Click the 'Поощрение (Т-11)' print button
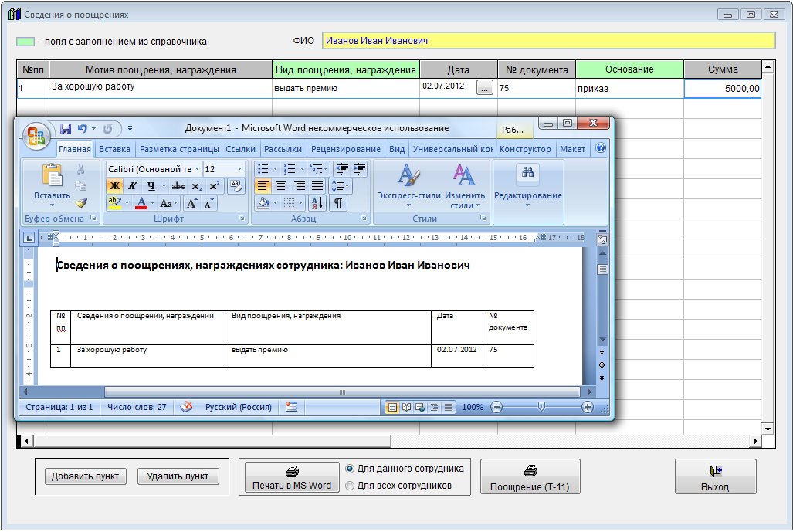Screen dimensions: 793x532 click(530, 476)
